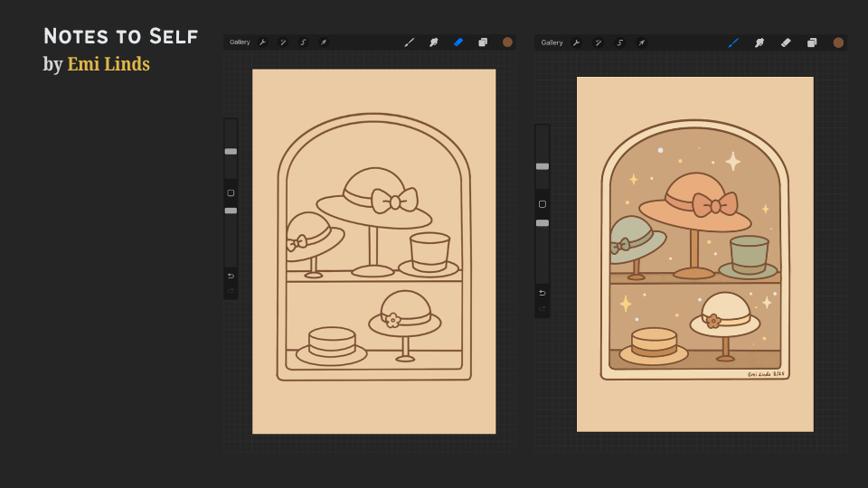Screen dimensions: 868x488
Task: Select the Eraser tool in right window
Action: pos(786,42)
